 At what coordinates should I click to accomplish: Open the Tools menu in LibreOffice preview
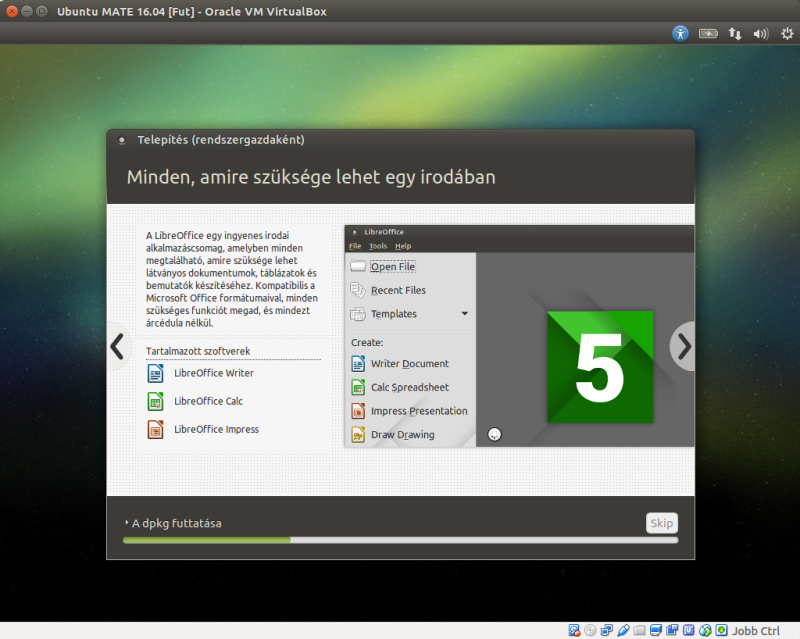click(378, 246)
